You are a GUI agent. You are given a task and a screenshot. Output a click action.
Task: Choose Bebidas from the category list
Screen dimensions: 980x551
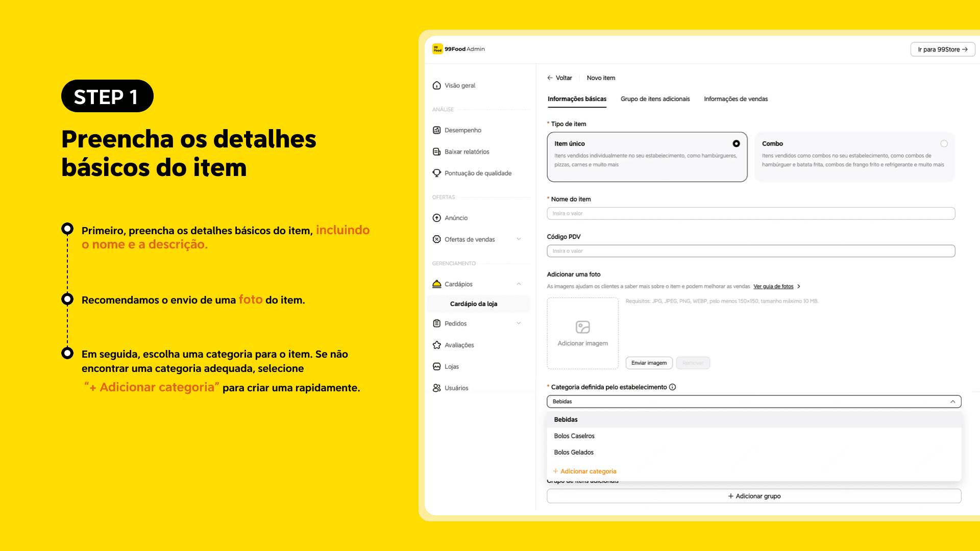click(x=754, y=419)
